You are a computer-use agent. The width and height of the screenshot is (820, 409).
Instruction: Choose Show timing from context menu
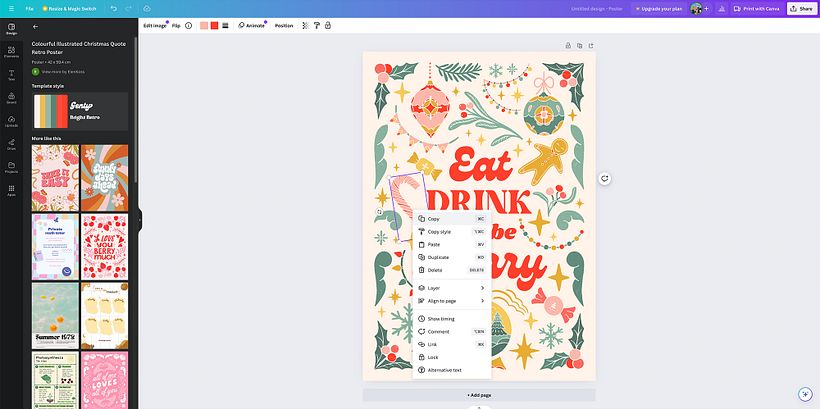(x=452, y=319)
